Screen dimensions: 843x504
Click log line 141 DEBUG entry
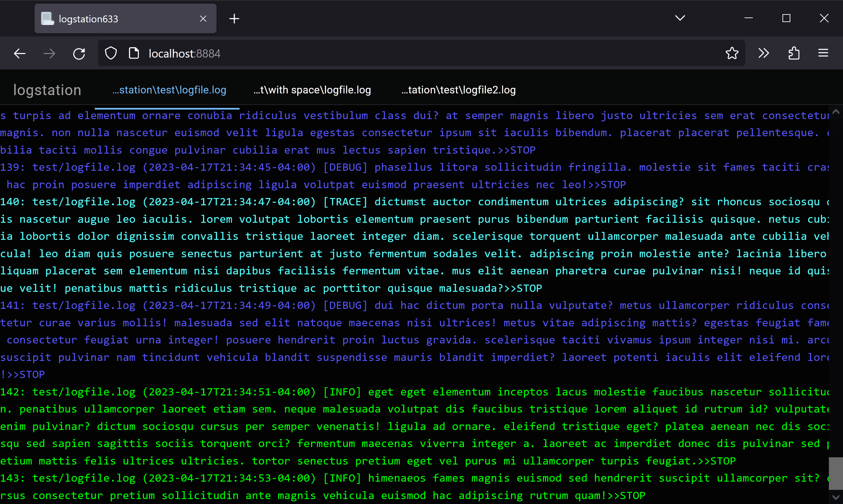click(x=414, y=340)
